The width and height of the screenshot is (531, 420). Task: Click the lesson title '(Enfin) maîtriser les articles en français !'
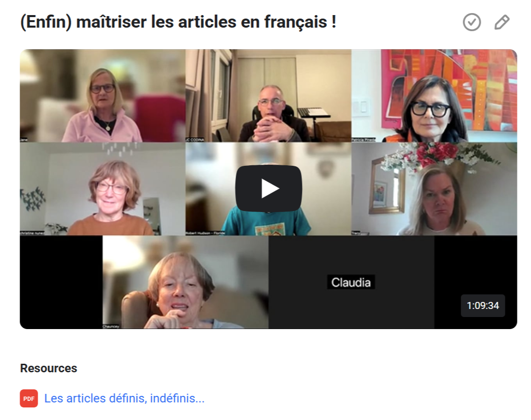pyautogui.click(x=178, y=22)
